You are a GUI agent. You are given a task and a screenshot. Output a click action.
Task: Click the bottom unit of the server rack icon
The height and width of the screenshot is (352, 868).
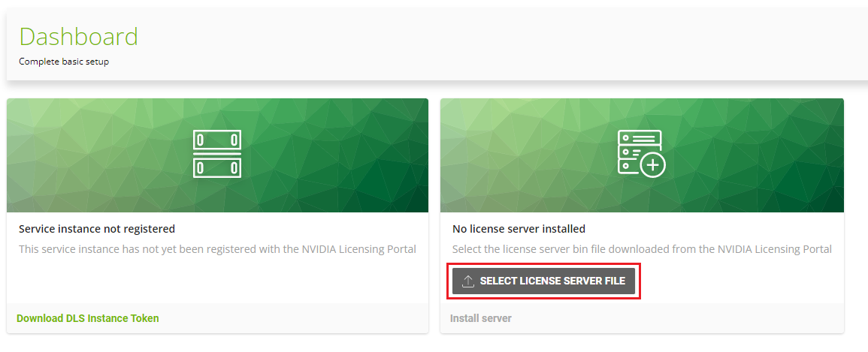pyautogui.click(x=217, y=168)
